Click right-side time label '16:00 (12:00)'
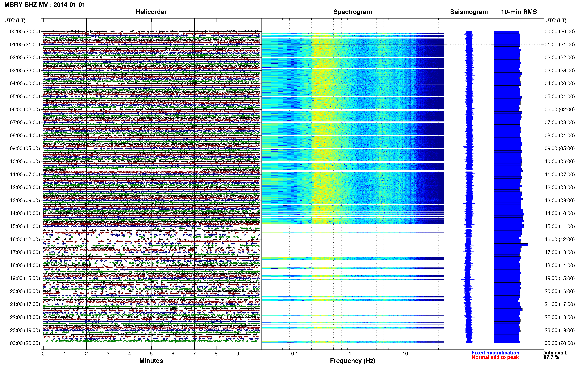Viewport: 588px width, 368px height. (560, 239)
